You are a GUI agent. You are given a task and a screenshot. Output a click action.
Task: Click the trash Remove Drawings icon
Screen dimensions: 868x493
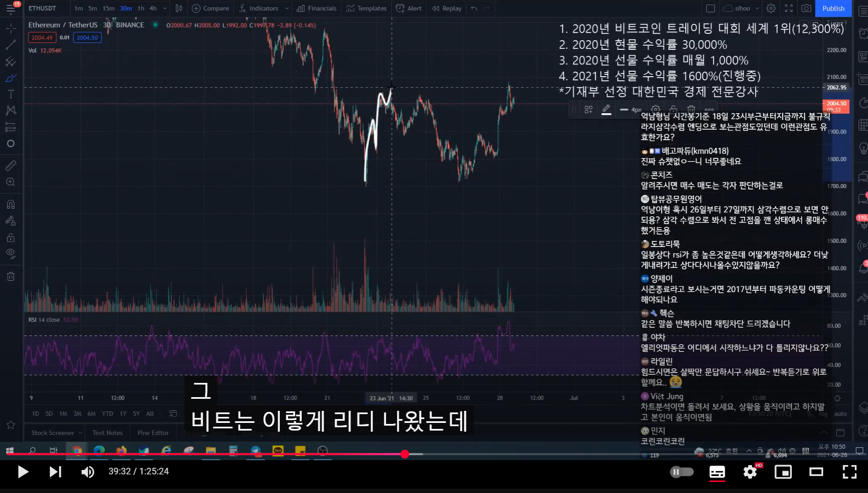tap(10, 277)
